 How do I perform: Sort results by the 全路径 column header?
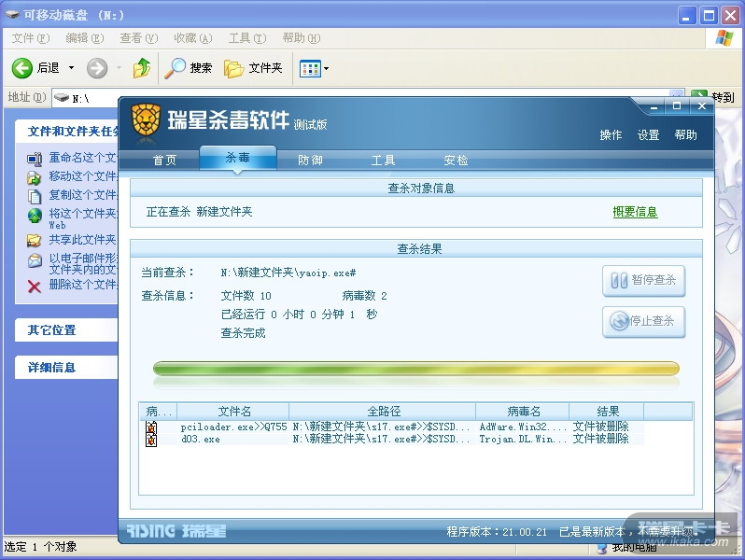[383, 412]
